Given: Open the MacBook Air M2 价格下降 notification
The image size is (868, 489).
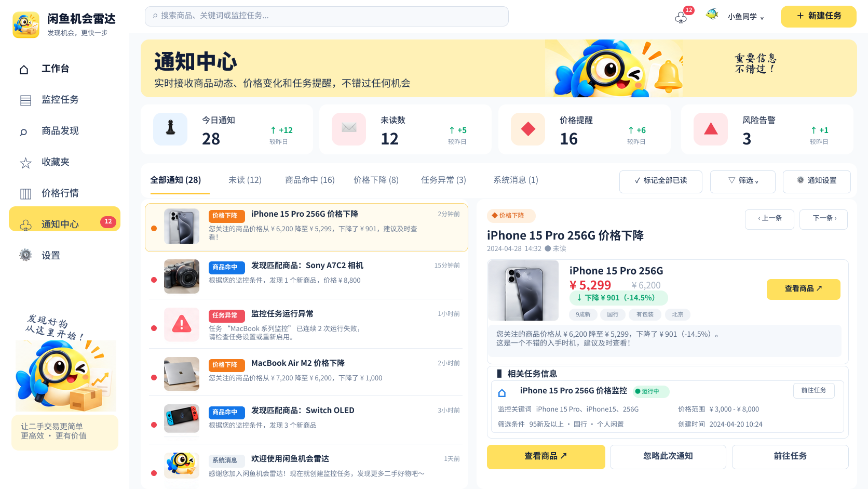Looking at the screenshot, I should tap(306, 373).
